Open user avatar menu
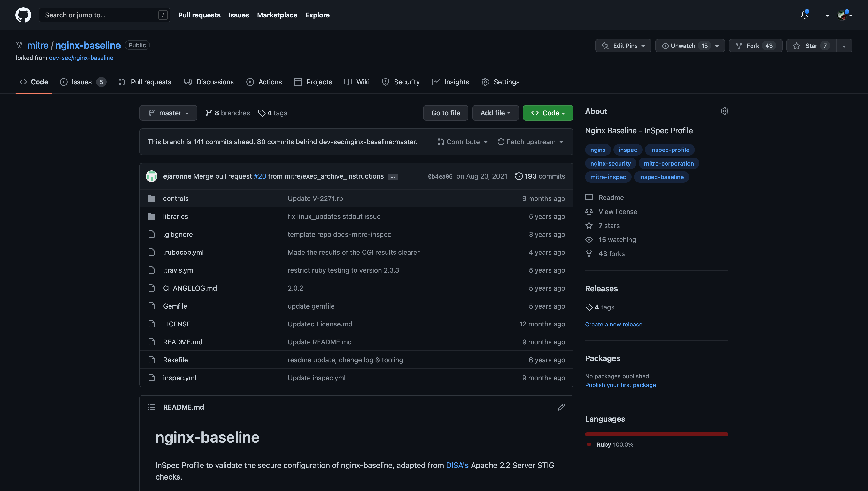 (x=845, y=15)
